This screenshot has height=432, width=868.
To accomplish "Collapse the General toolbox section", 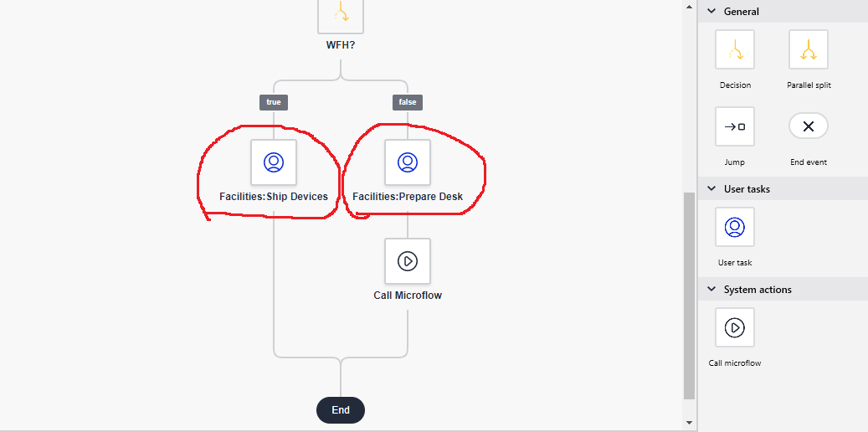I will pyautogui.click(x=711, y=11).
